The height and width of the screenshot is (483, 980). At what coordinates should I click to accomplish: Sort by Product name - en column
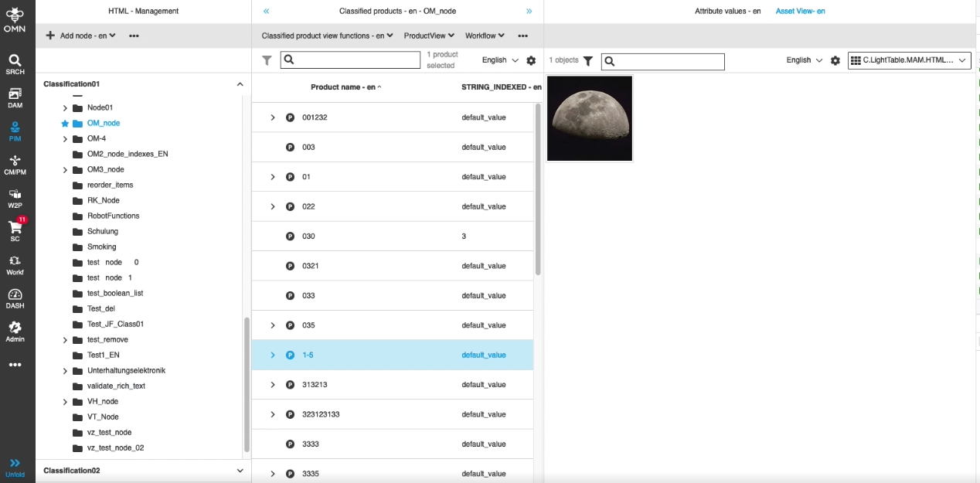pyautogui.click(x=345, y=87)
